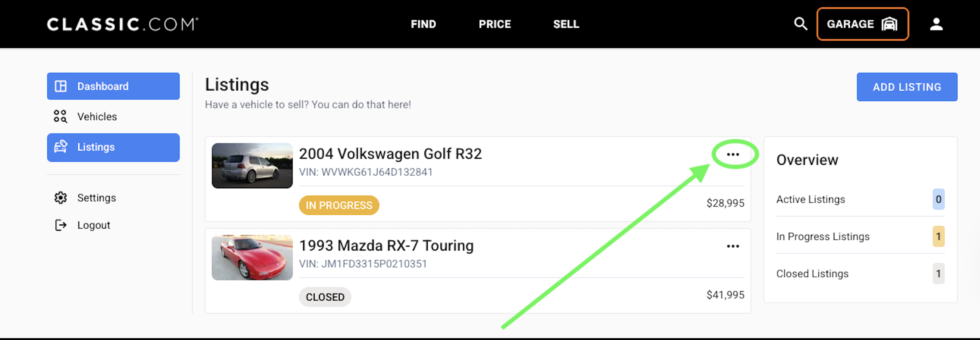The height and width of the screenshot is (340, 980).
Task: Open the red Mazda RX-7 thumbnail
Action: coord(252,257)
